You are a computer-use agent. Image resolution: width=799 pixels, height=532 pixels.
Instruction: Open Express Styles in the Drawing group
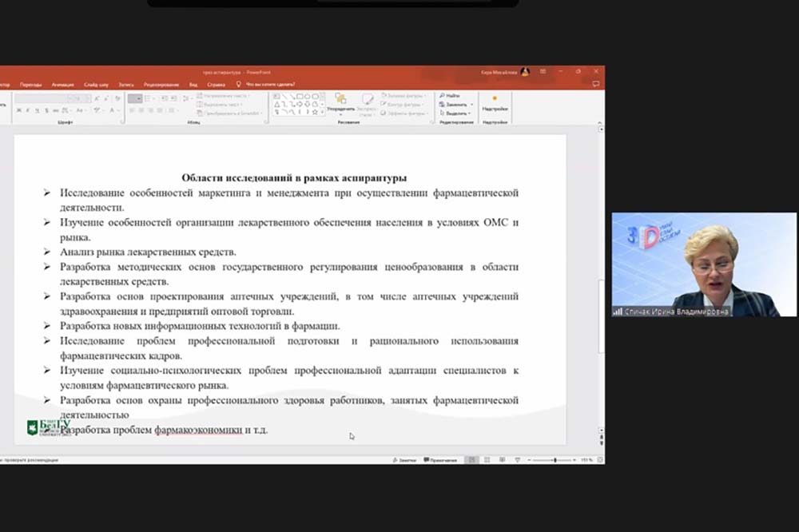(x=368, y=103)
